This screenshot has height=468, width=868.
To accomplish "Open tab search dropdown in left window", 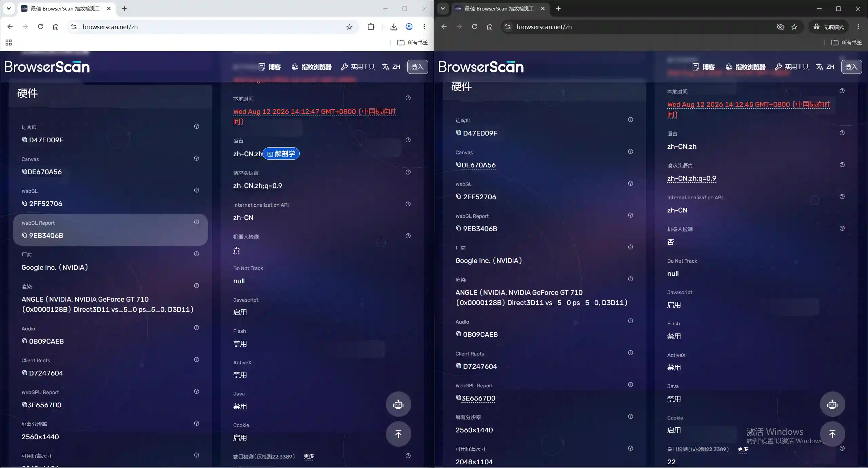I will tap(9, 8).
